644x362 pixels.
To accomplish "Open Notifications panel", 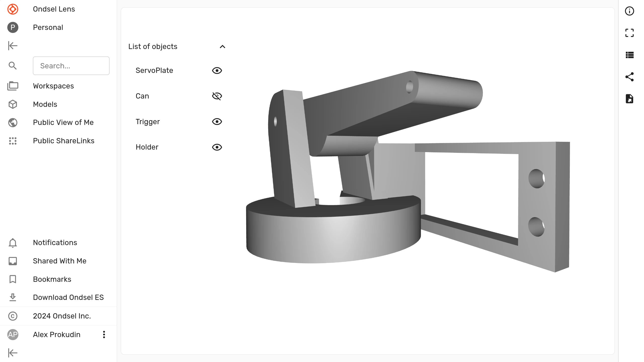I will point(55,242).
